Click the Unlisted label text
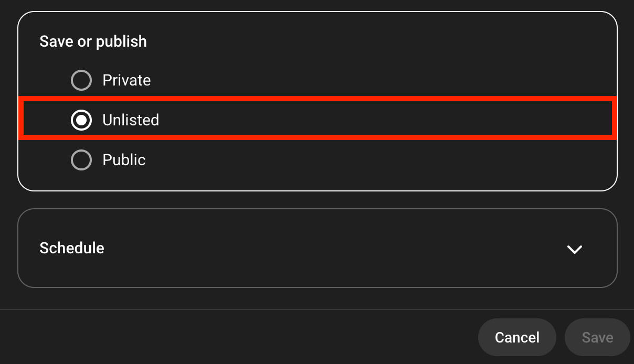Screen dimensions: 634x364 (131, 120)
